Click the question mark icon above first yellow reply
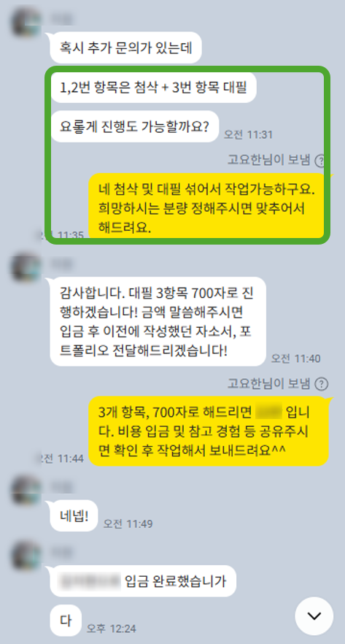 (x=320, y=161)
